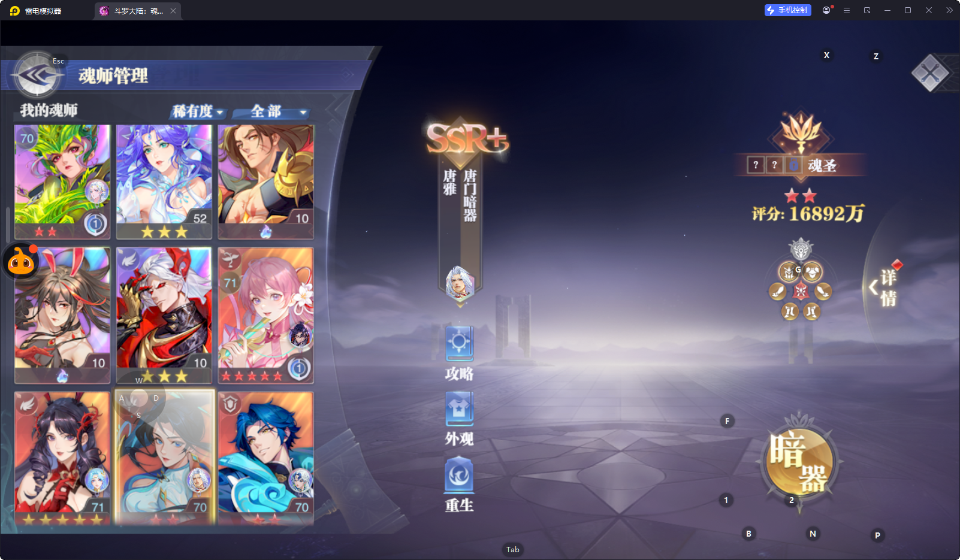Select the black-haired red-dress level 71 card
Viewport: 960px width, 560px height.
tap(62, 458)
